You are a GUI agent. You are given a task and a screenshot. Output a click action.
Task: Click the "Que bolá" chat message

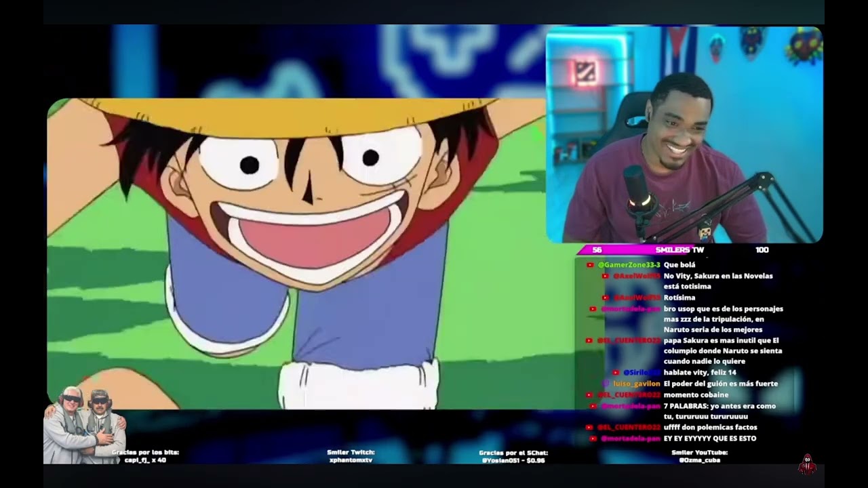pyautogui.click(x=679, y=265)
